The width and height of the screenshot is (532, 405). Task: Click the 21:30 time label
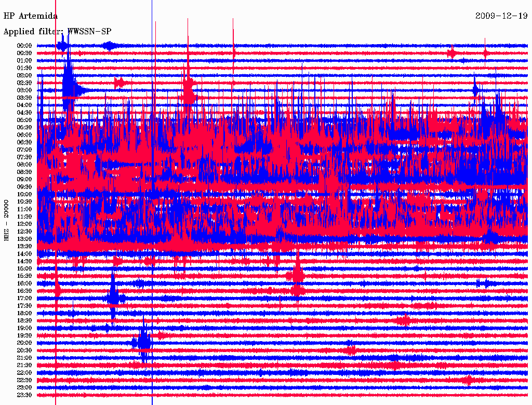(24, 366)
